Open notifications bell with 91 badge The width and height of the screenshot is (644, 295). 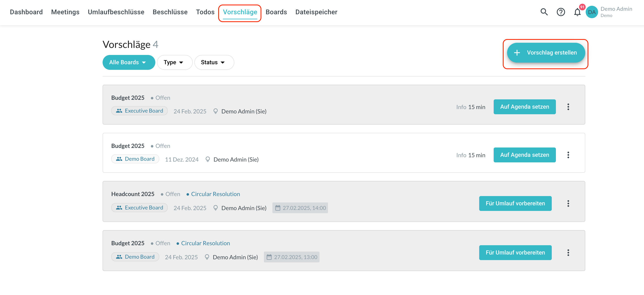(x=577, y=12)
